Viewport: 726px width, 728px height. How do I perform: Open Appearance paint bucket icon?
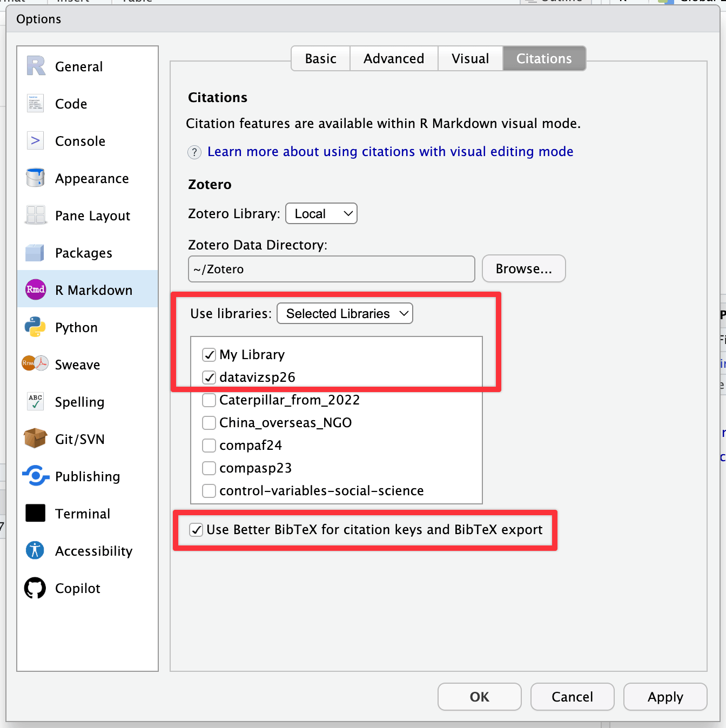tap(36, 178)
